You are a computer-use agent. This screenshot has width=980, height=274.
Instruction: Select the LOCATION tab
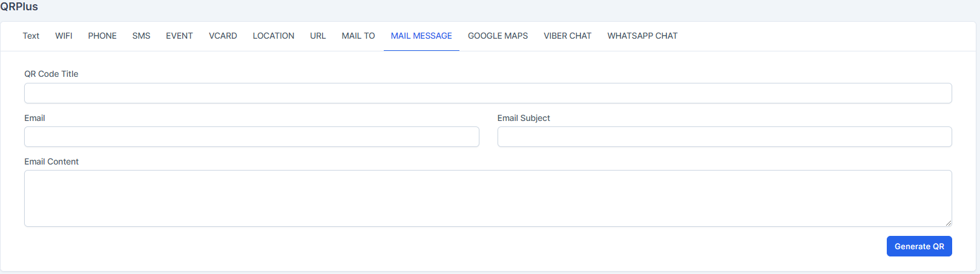tap(274, 36)
